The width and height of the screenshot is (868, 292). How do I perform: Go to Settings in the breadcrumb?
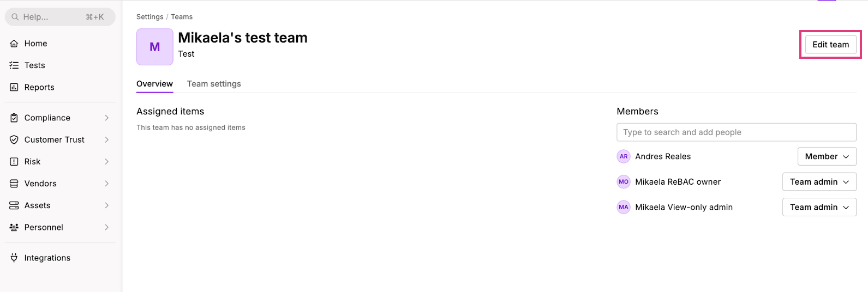(150, 17)
